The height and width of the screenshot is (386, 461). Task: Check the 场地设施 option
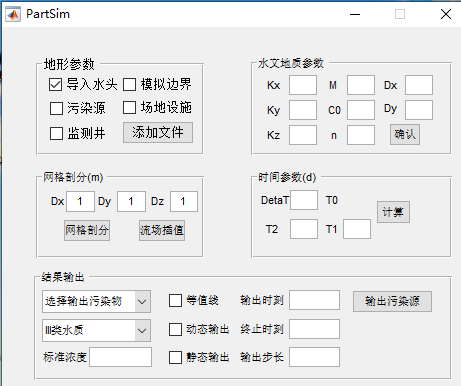click(129, 108)
